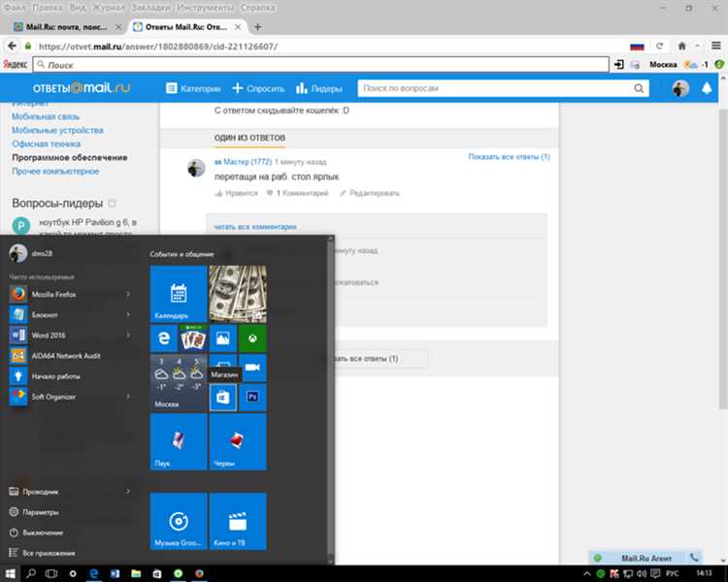Open Edge from the taskbar
This screenshot has height=582, width=728.
(x=94, y=573)
